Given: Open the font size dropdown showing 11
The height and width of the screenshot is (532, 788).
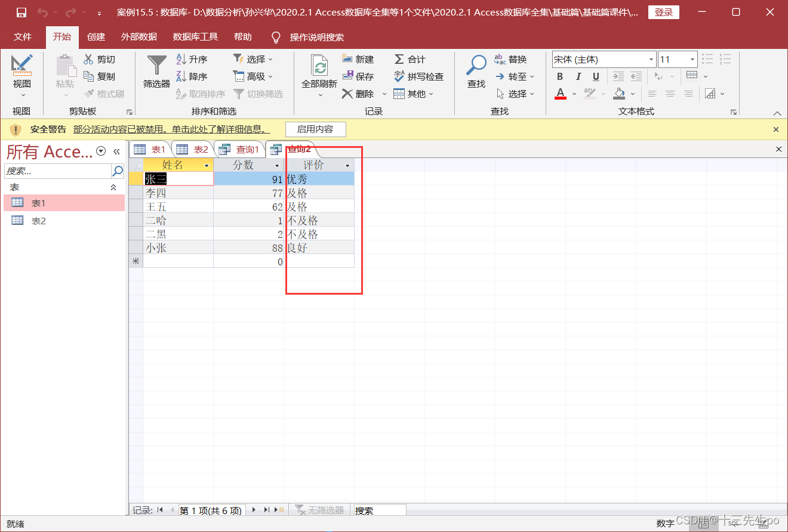Looking at the screenshot, I should coord(692,59).
